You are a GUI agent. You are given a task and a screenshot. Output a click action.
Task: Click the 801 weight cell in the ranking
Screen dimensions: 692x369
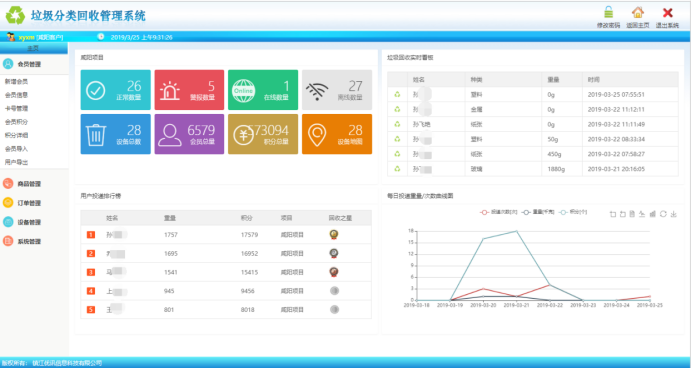(169, 310)
